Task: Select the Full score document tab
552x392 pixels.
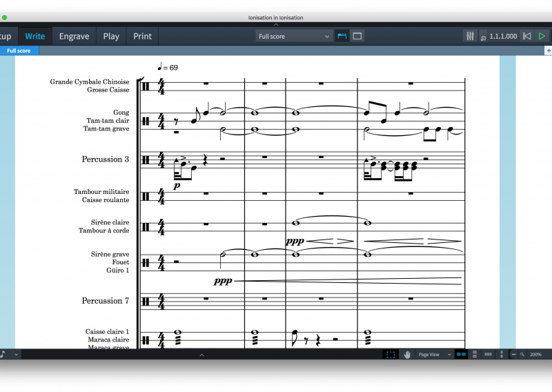Action: click(19, 50)
